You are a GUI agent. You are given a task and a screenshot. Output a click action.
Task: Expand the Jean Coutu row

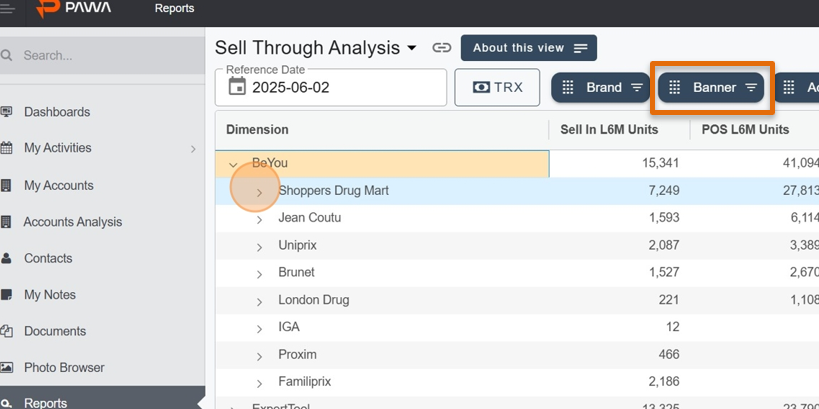260,220
